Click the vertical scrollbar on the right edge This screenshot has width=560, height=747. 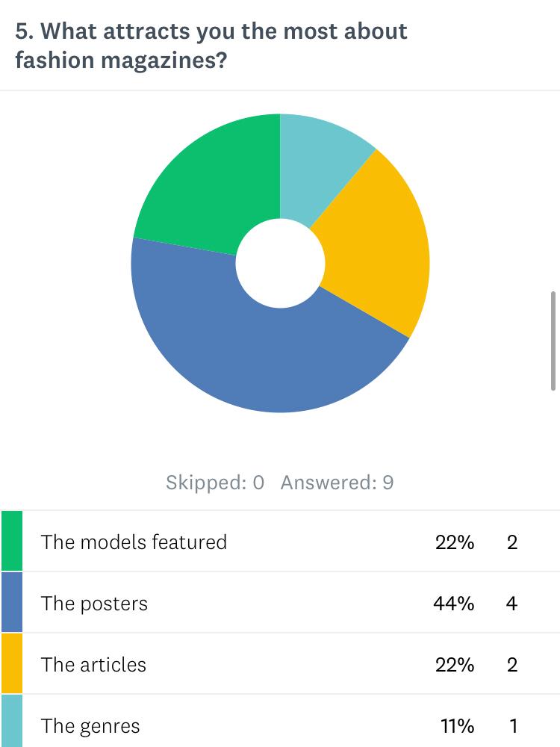click(x=553, y=341)
